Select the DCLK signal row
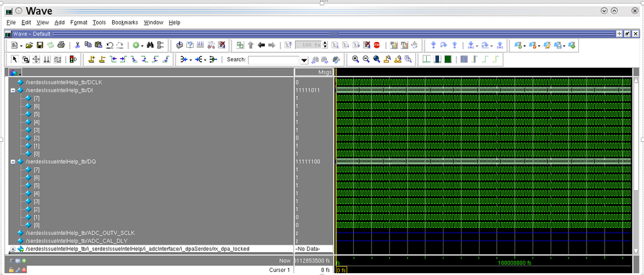 [63, 83]
